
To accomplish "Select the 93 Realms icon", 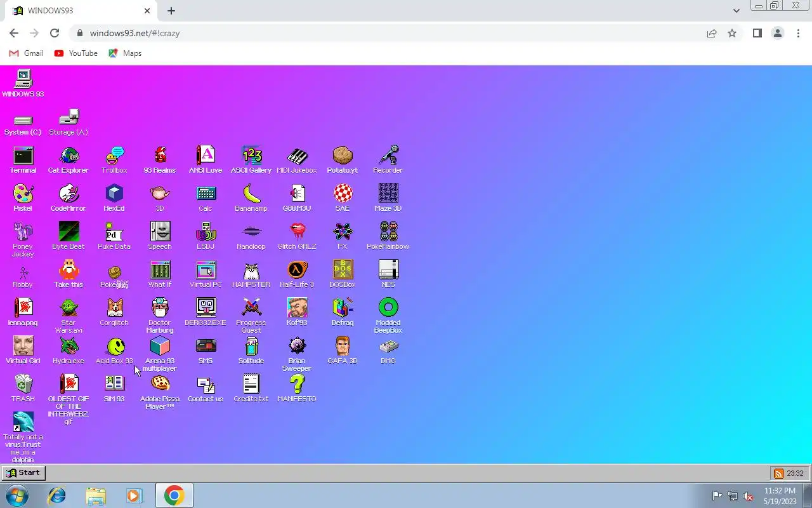I will coord(160,159).
